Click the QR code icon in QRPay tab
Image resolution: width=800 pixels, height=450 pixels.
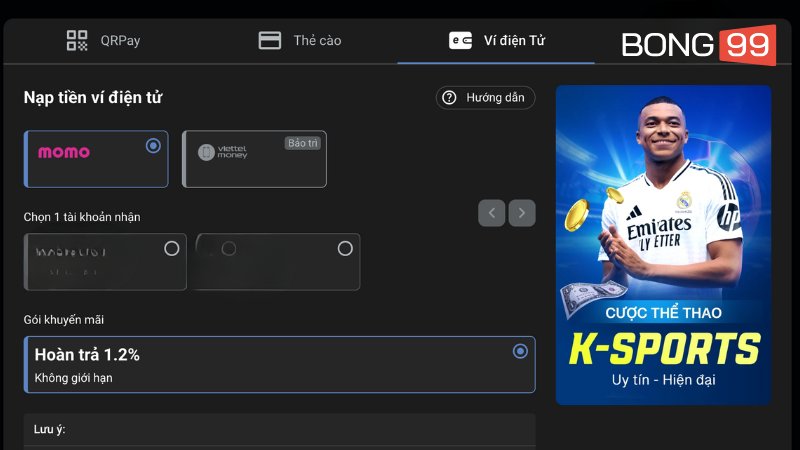pyautogui.click(x=77, y=41)
